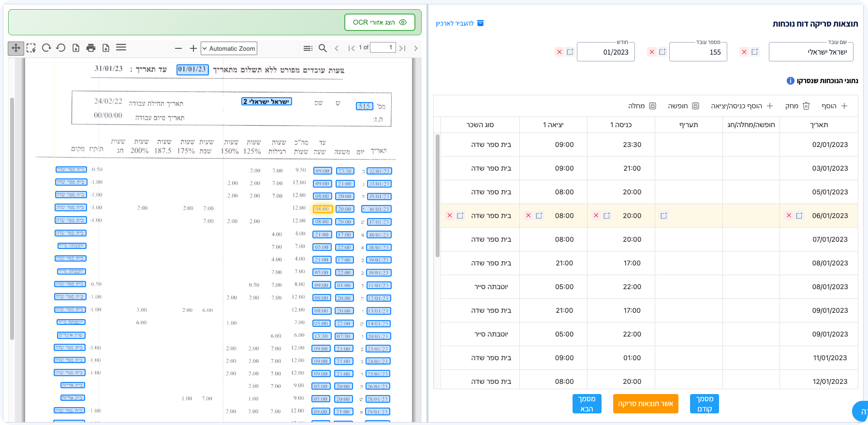The width and height of the screenshot is (868, 425).
Task: Zoom in with the plus icon
Action: point(193,48)
